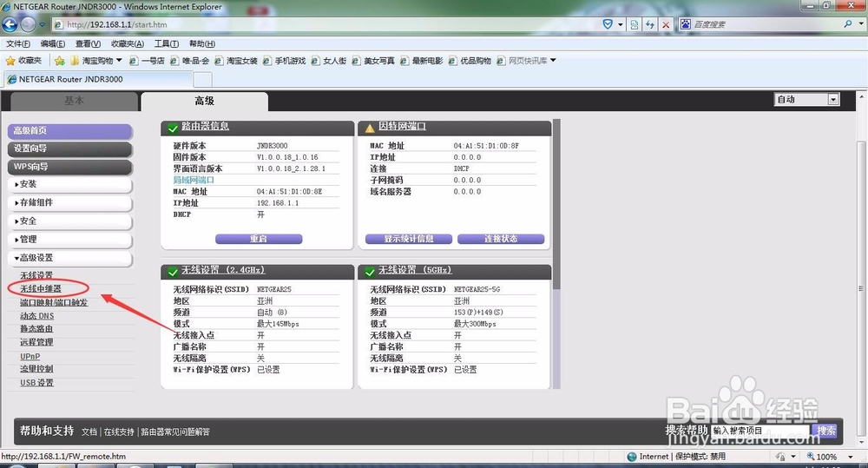Click the add to favorites bar star icon
868x468 pixels.
tap(59, 61)
